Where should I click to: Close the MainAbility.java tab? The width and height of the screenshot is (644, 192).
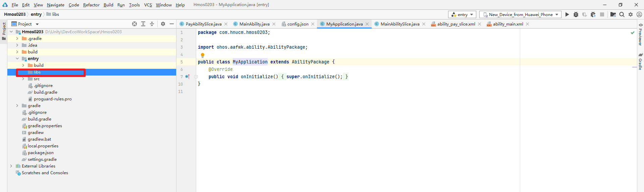(274, 24)
